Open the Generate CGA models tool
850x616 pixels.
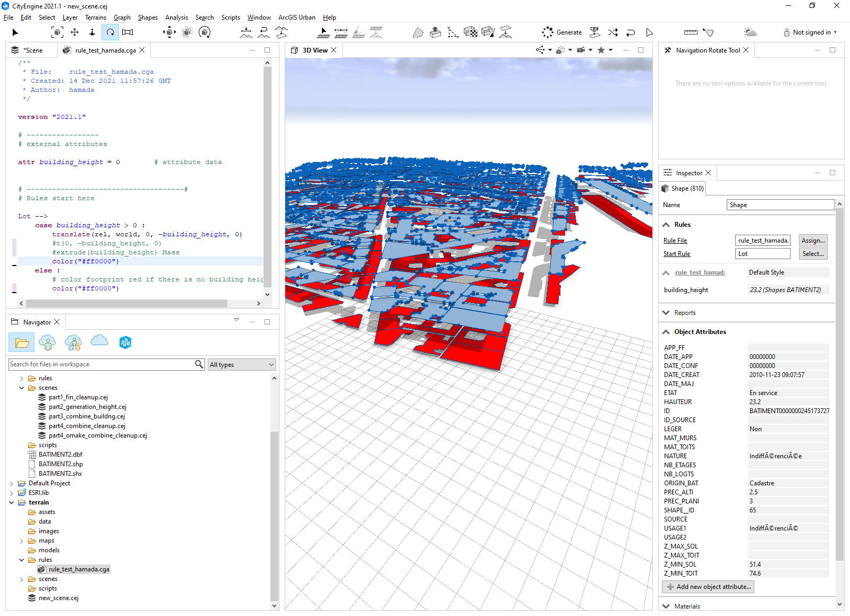pyautogui.click(x=594, y=32)
